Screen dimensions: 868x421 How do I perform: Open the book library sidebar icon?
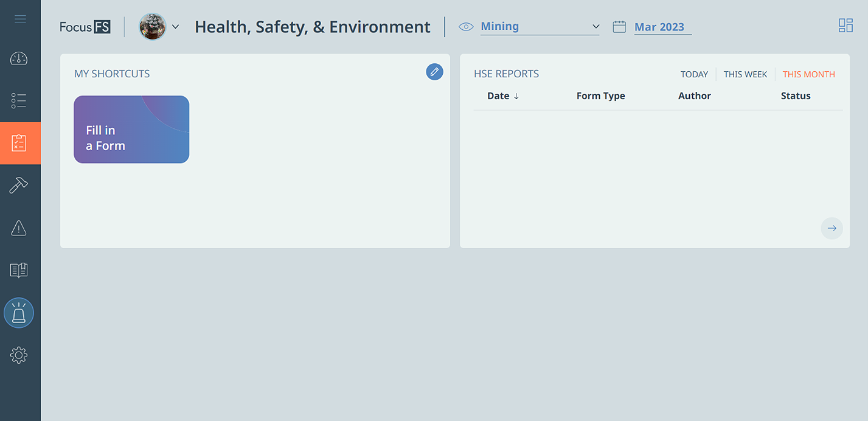point(19,270)
